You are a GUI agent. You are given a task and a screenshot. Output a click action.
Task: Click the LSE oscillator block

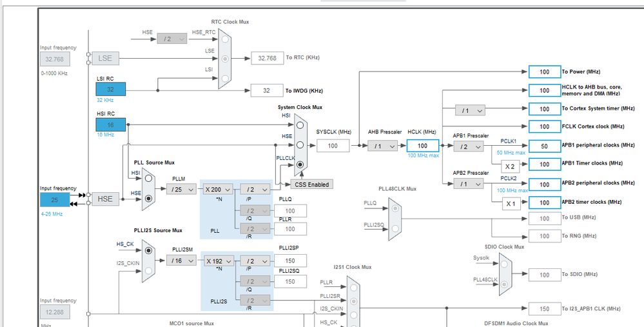pyautogui.click(x=105, y=58)
